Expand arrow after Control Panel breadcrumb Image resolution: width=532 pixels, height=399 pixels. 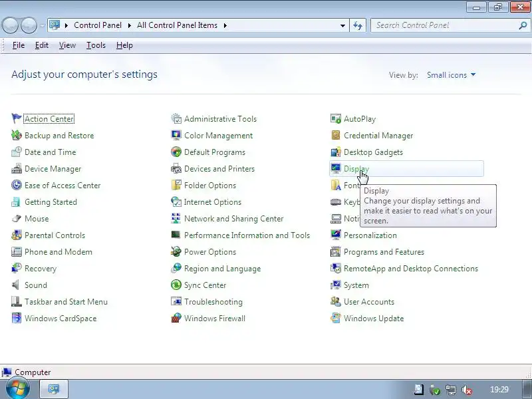coord(129,25)
